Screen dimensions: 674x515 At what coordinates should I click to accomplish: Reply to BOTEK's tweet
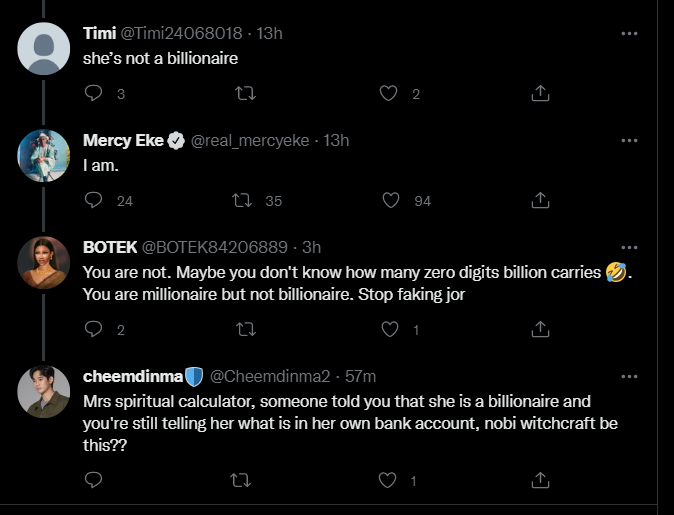point(94,329)
